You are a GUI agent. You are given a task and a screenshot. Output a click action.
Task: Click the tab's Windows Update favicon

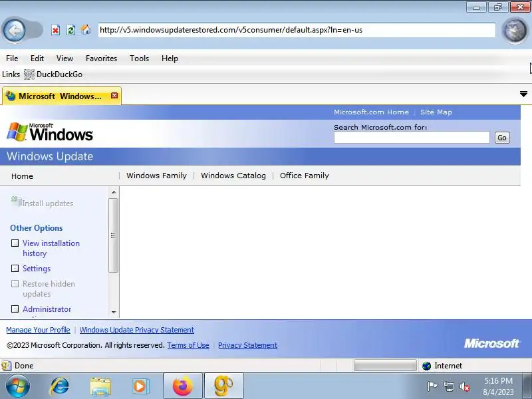pos(11,96)
